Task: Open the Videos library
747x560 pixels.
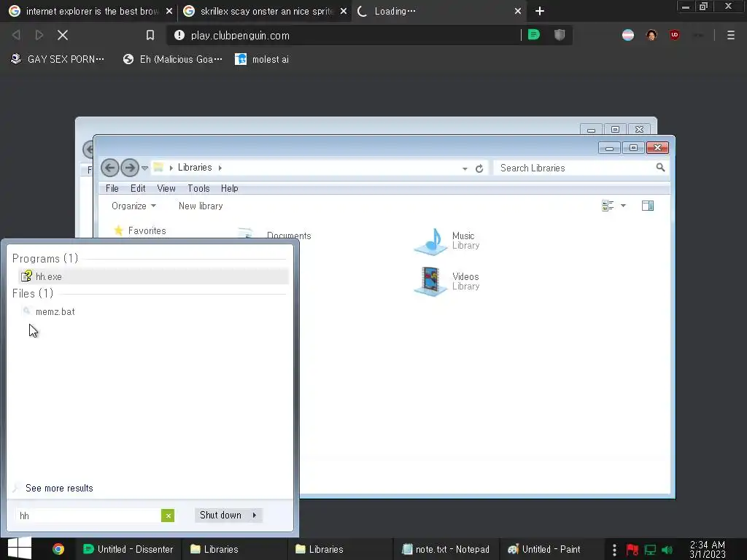Action: coord(448,281)
